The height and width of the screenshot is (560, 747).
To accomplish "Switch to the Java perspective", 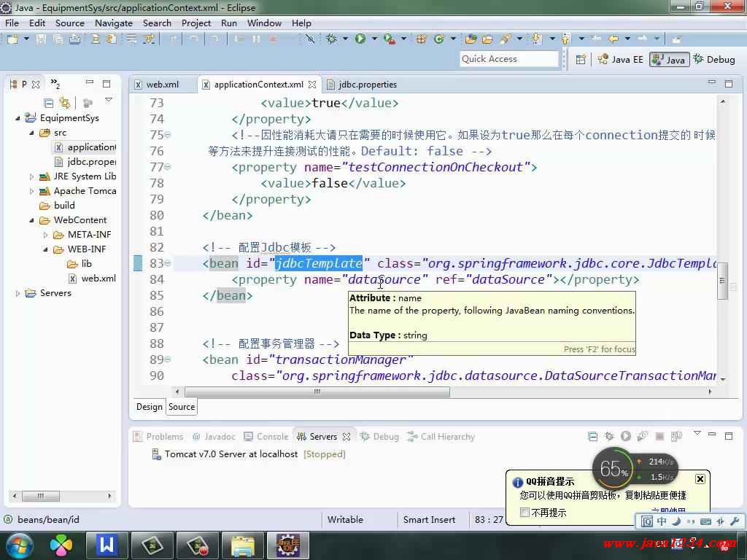I will pos(670,60).
